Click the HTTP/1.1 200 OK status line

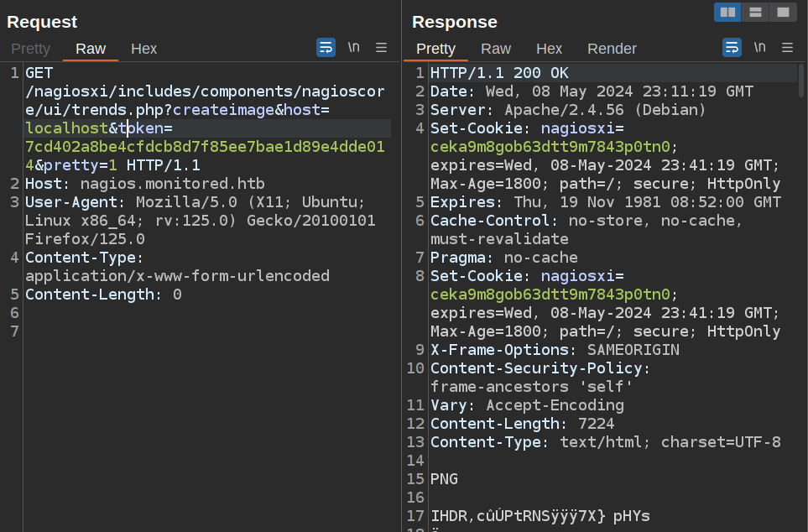coord(499,74)
